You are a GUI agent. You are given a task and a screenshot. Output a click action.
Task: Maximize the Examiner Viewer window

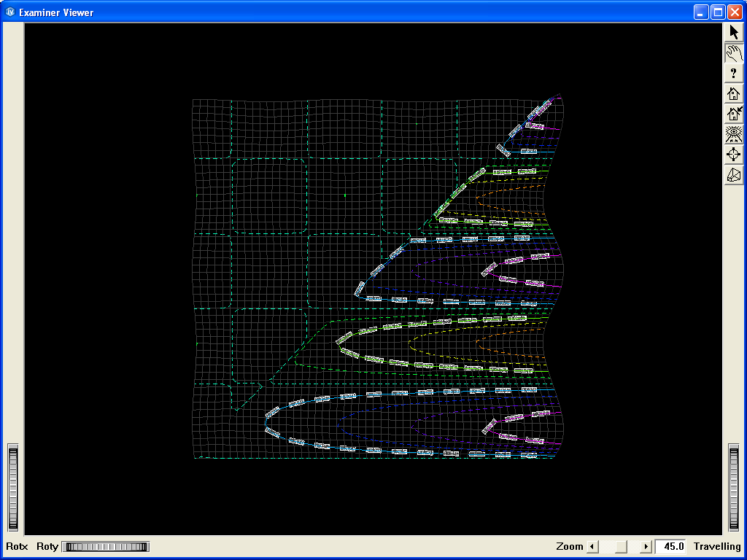(717, 12)
